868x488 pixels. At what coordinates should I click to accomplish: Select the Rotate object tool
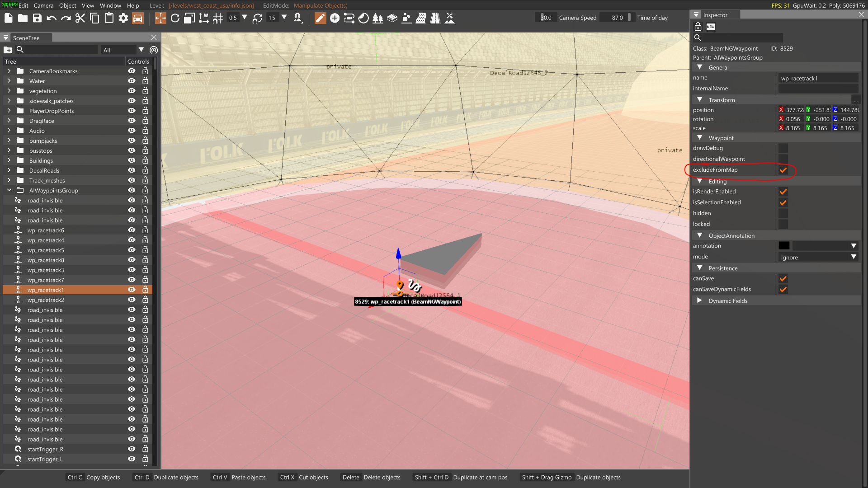coord(175,18)
